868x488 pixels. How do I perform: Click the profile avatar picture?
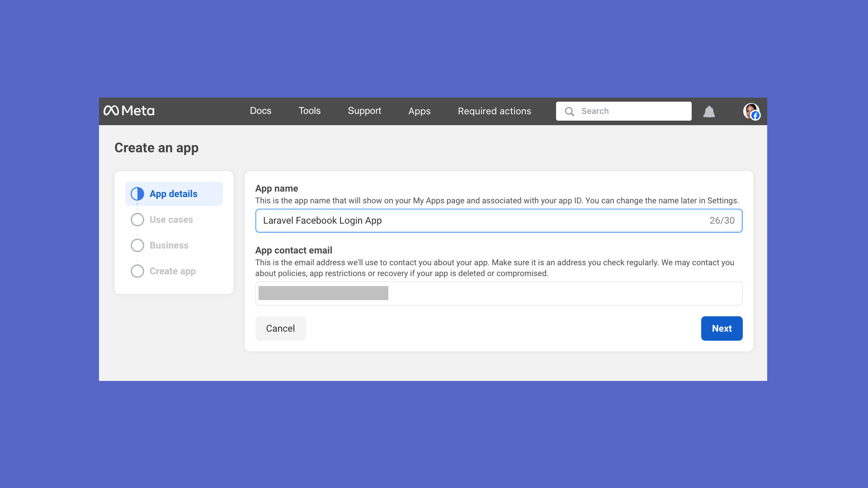(750, 111)
